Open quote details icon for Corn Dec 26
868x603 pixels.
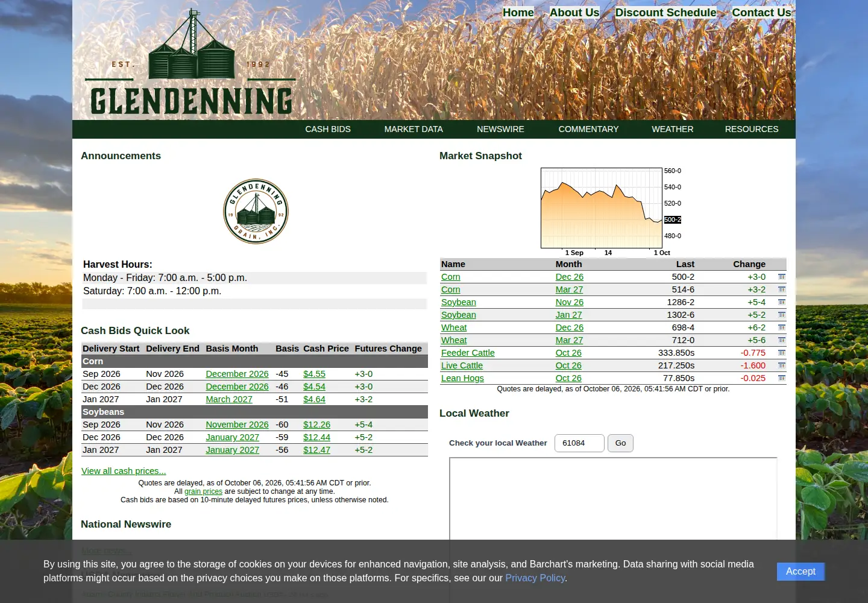[x=782, y=277]
